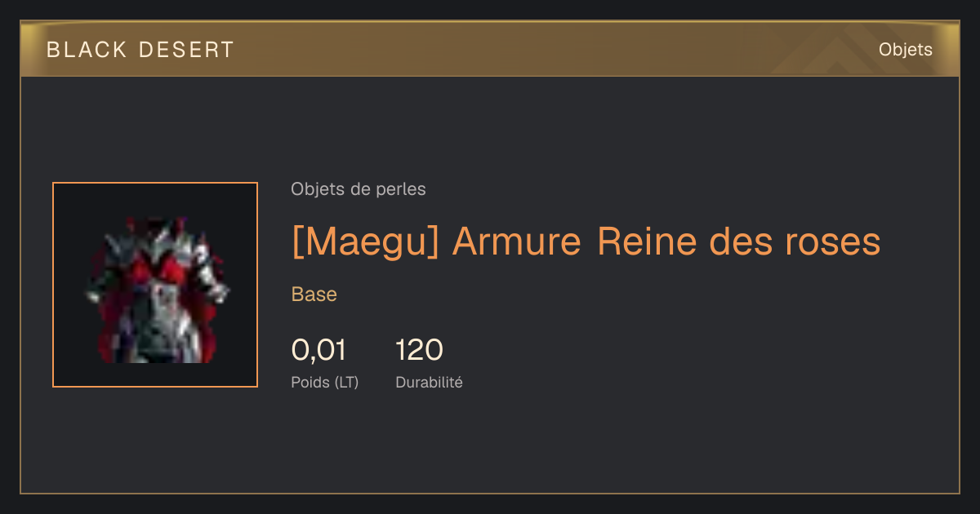Click the Durabilité label

click(x=429, y=382)
